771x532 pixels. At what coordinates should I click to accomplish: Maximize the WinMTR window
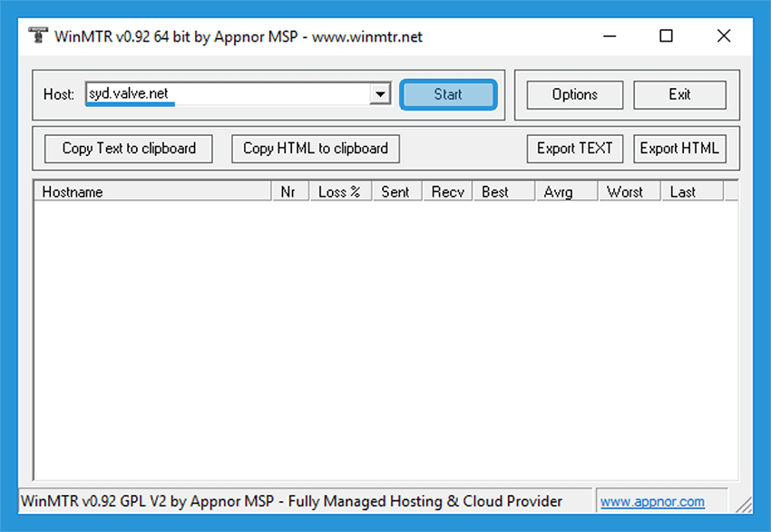667,36
